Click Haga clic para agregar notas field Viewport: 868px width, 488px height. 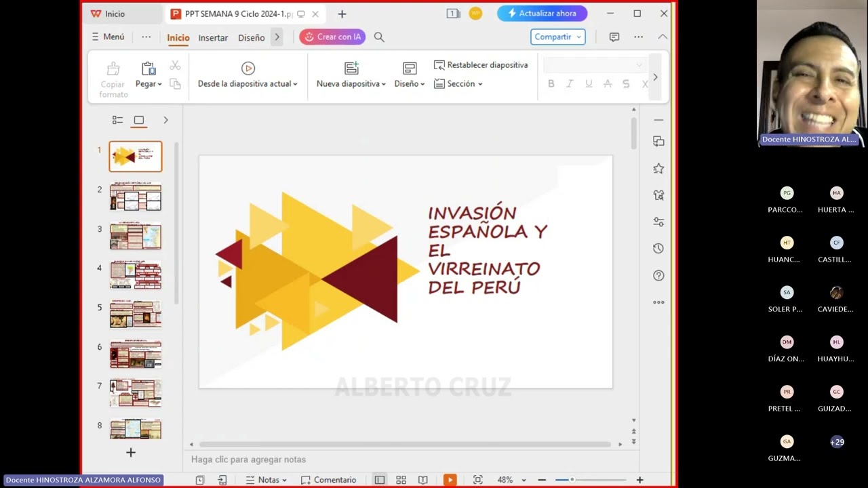coord(248,460)
